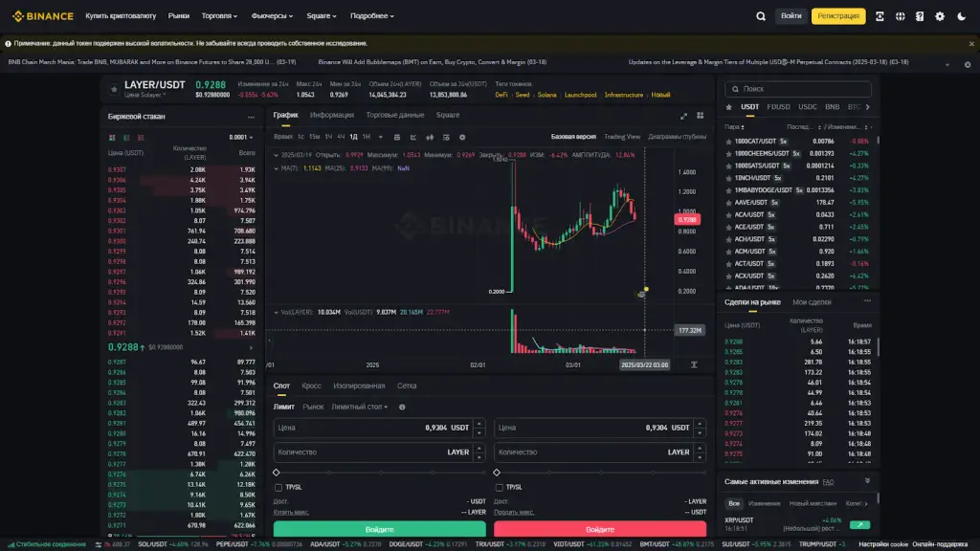The image size is (980, 551).
Task: Expand announcements list chevron
Action: click(947, 64)
